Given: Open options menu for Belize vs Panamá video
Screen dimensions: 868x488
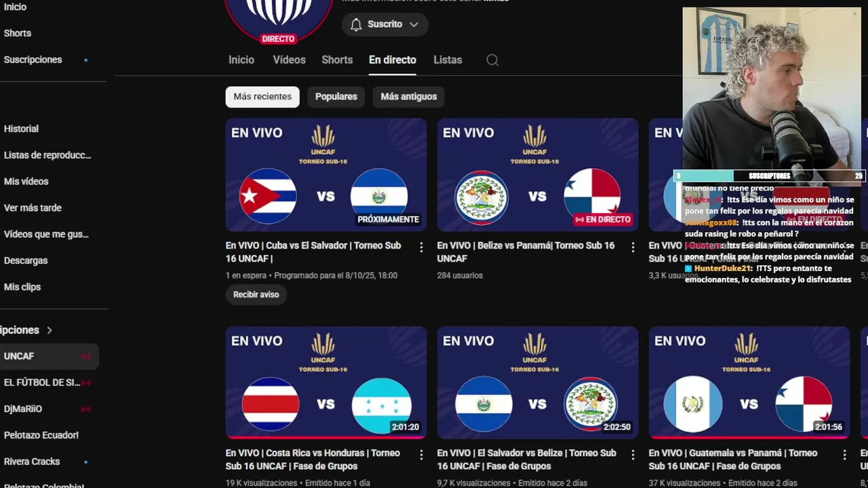Looking at the screenshot, I should 633,247.
